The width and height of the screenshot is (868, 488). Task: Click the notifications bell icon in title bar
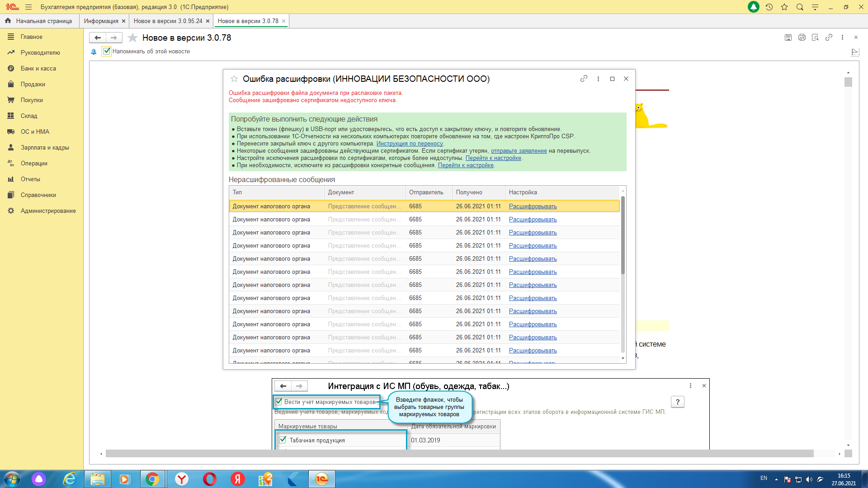[753, 7]
